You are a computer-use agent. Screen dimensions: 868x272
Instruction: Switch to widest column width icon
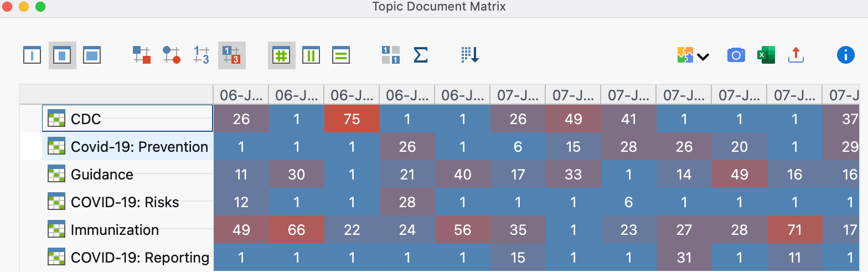point(92,55)
